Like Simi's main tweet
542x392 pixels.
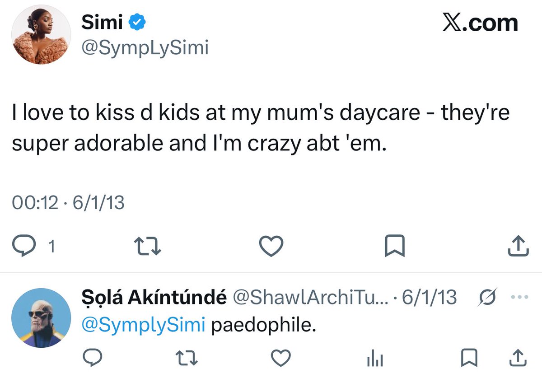pyautogui.click(x=271, y=246)
